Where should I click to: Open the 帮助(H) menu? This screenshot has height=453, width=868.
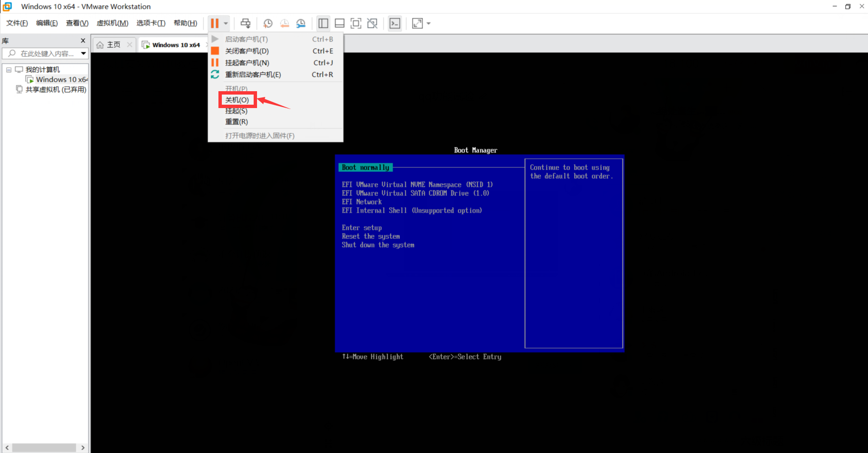tap(186, 23)
